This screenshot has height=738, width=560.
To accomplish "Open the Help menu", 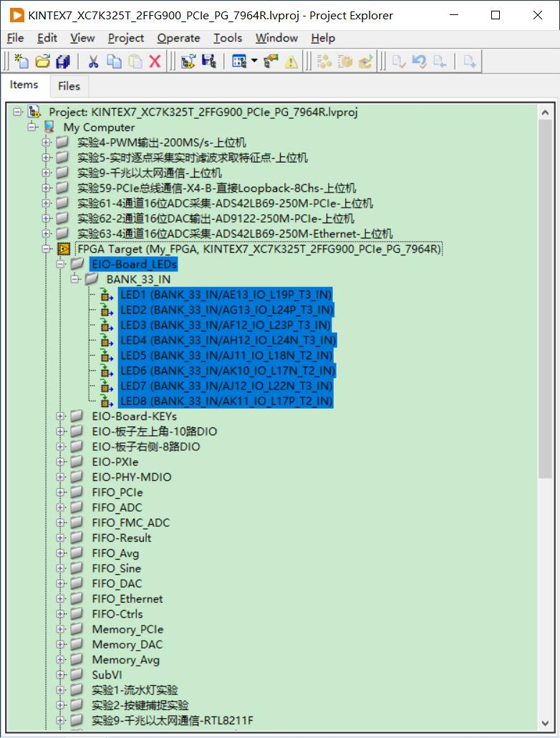I will click(x=323, y=38).
